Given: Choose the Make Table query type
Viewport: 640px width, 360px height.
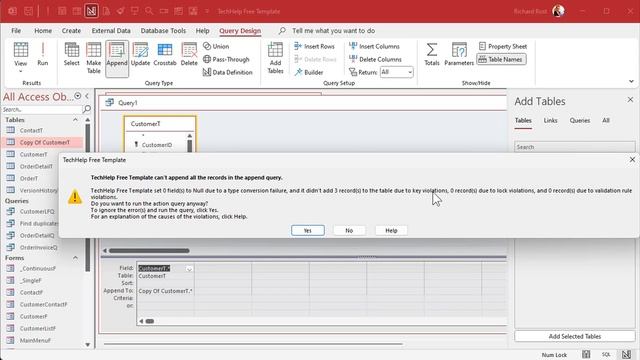Looking at the screenshot, I should pos(93,58).
